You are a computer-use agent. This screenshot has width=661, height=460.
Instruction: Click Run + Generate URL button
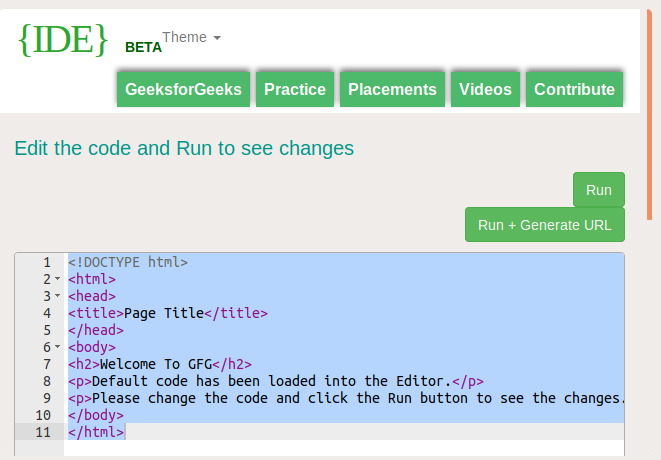[x=545, y=225]
